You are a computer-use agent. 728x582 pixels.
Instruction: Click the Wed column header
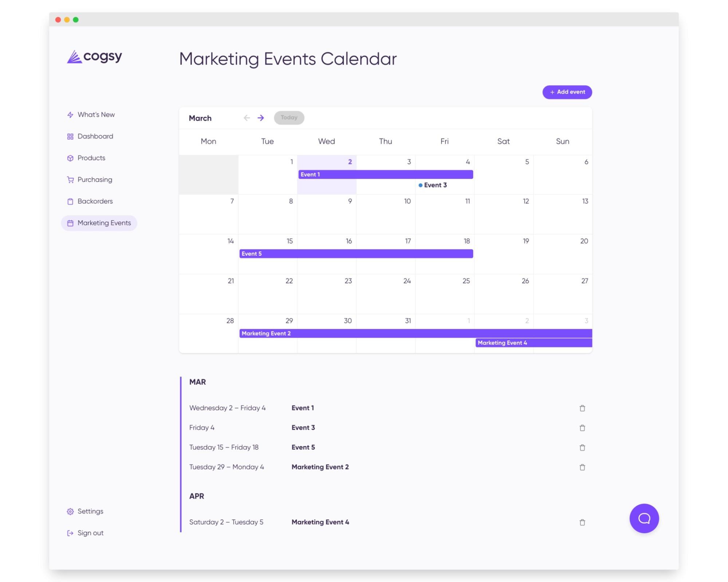pyautogui.click(x=327, y=141)
